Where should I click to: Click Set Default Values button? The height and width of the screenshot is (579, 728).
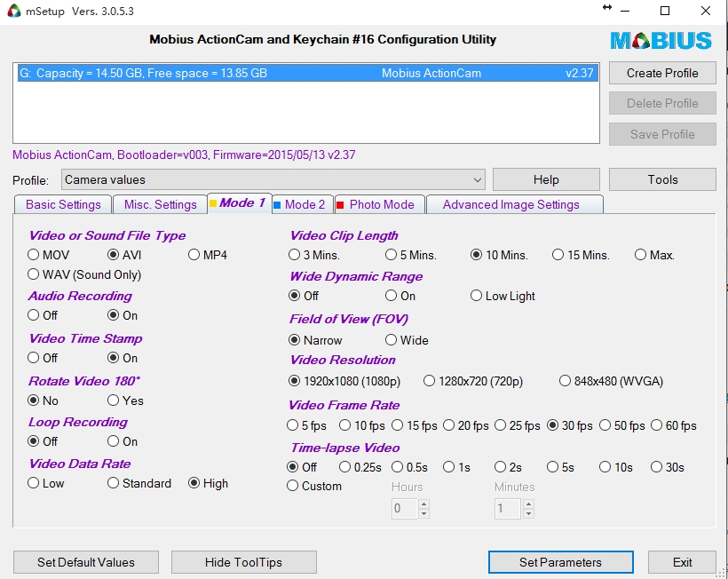point(86,562)
